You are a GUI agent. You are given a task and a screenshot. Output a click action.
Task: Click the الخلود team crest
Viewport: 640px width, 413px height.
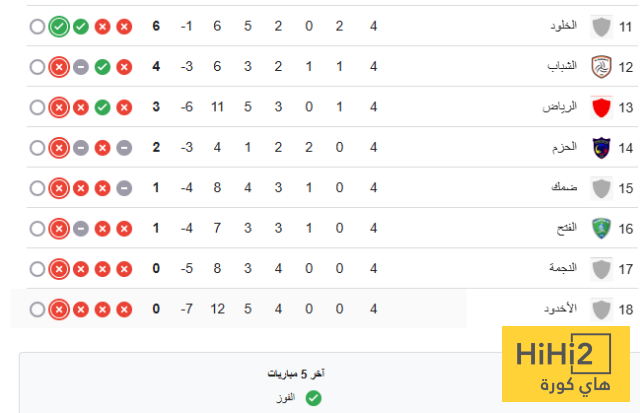pyautogui.click(x=601, y=27)
